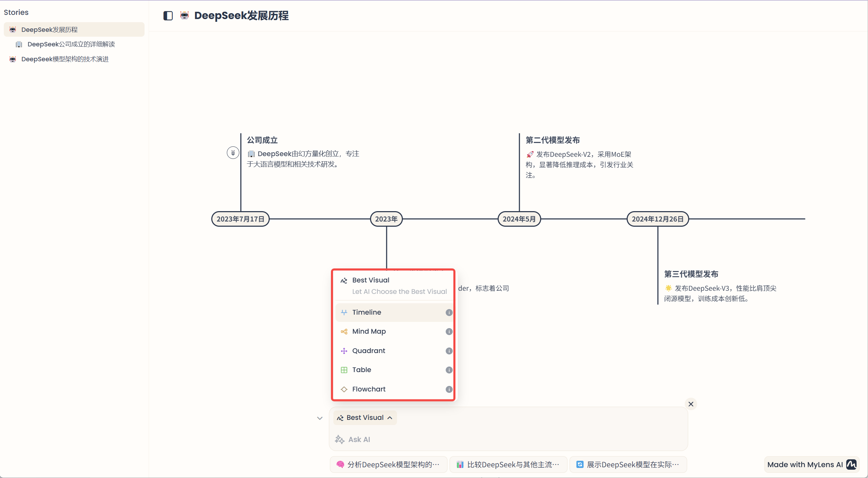Click the 比较DeepSeek与其他主流 suggestion chip
The image size is (868, 478).
pyautogui.click(x=508, y=465)
